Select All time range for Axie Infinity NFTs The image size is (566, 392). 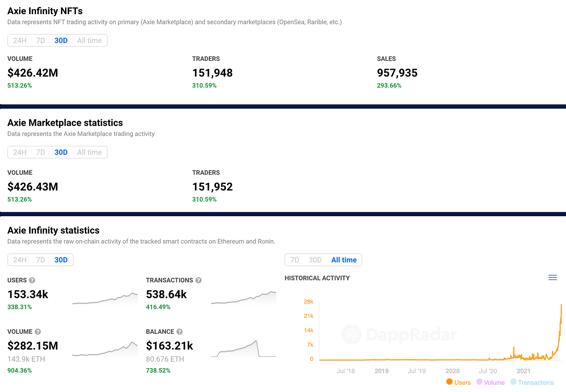89,40
